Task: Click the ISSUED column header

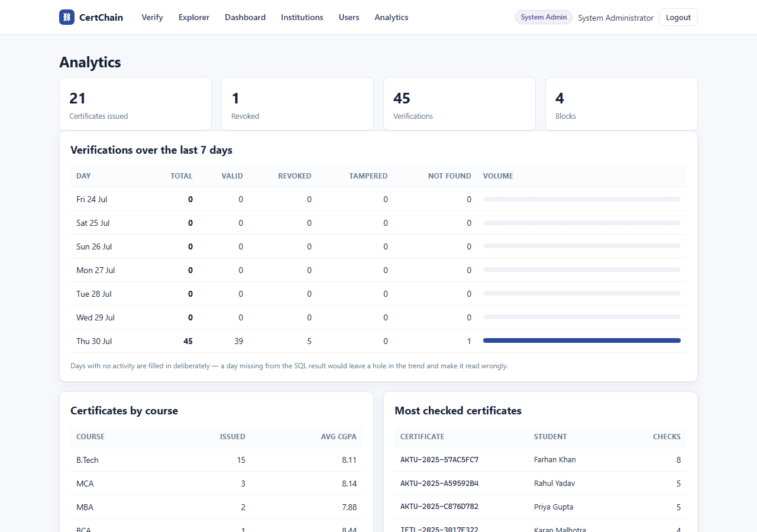Action: pyautogui.click(x=232, y=437)
